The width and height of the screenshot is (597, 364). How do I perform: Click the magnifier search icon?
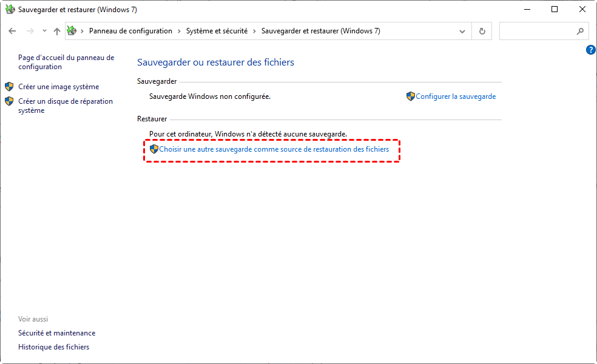coord(580,31)
